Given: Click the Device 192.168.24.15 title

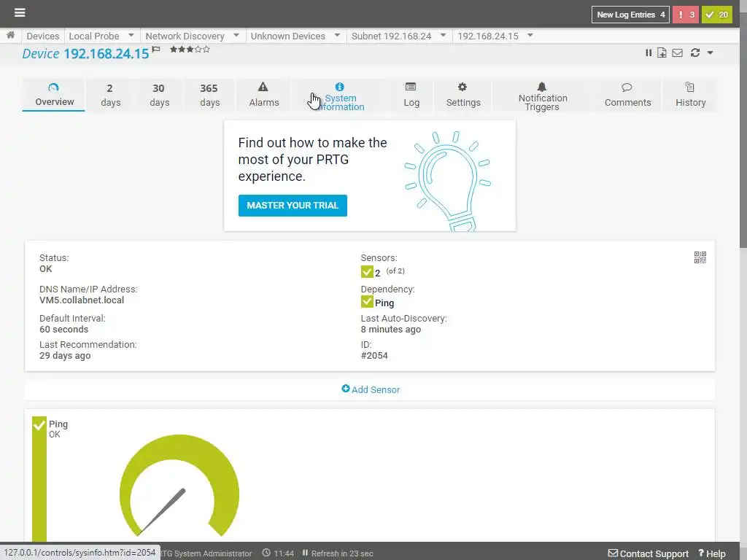Looking at the screenshot, I should (x=86, y=53).
